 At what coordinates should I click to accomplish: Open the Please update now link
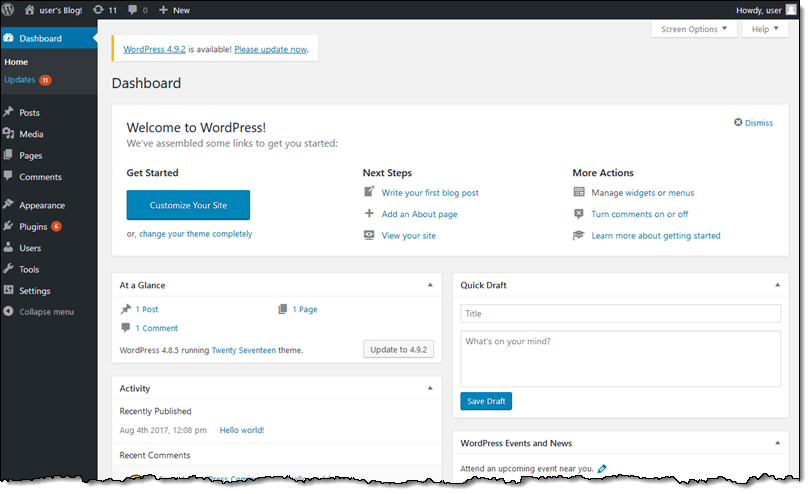click(x=271, y=49)
